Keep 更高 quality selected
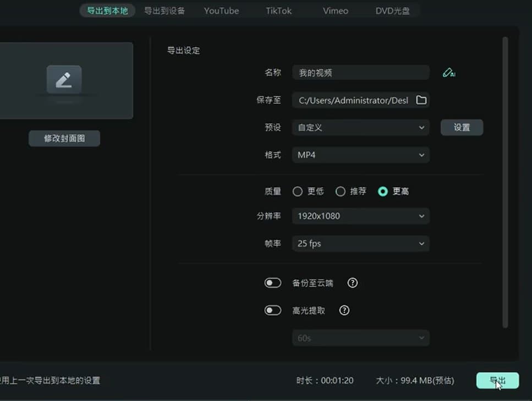Screen dimensions: 532x401 coord(383,191)
